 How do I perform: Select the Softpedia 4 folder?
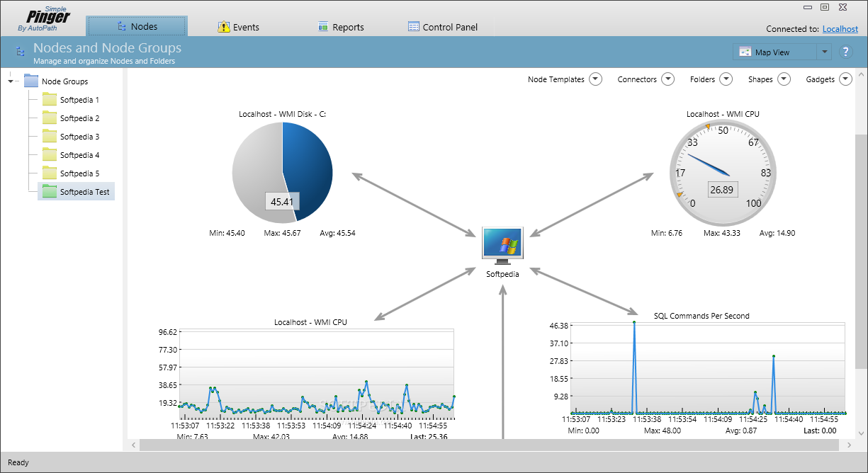point(79,155)
